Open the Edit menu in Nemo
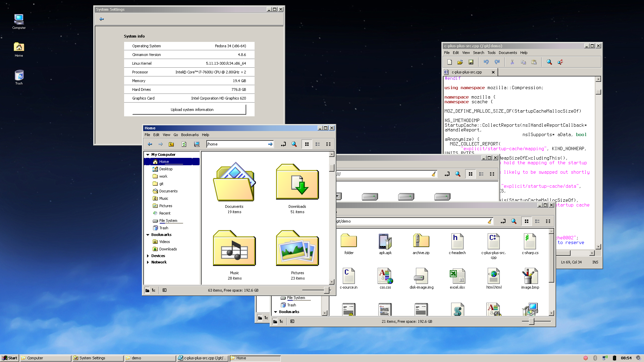This screenshot has height=362, width=644. (156, 135)
